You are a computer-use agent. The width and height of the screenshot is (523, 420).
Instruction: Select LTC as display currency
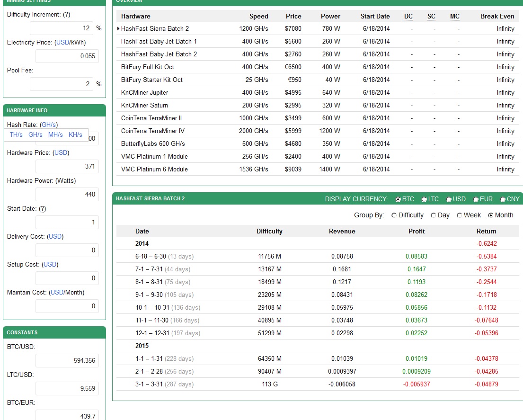[x=424, y=199]
